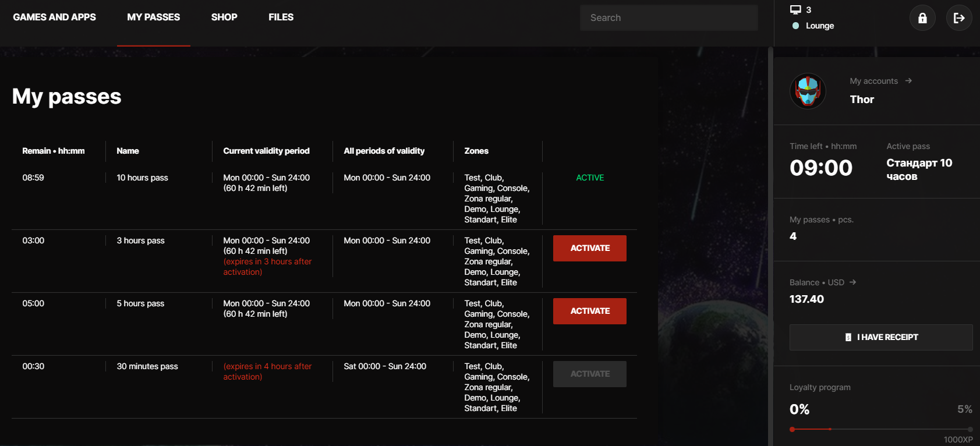Screen dimensions: 980x446
Task: Click the disabled 30 minutes pass Activate button
Action: click(589, 374)
